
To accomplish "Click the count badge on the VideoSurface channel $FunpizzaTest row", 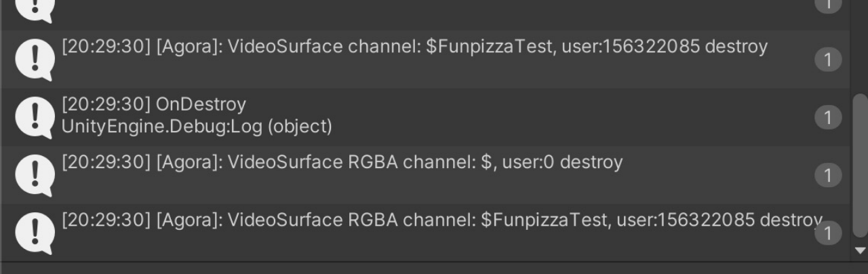I will [x=827, y=60].
